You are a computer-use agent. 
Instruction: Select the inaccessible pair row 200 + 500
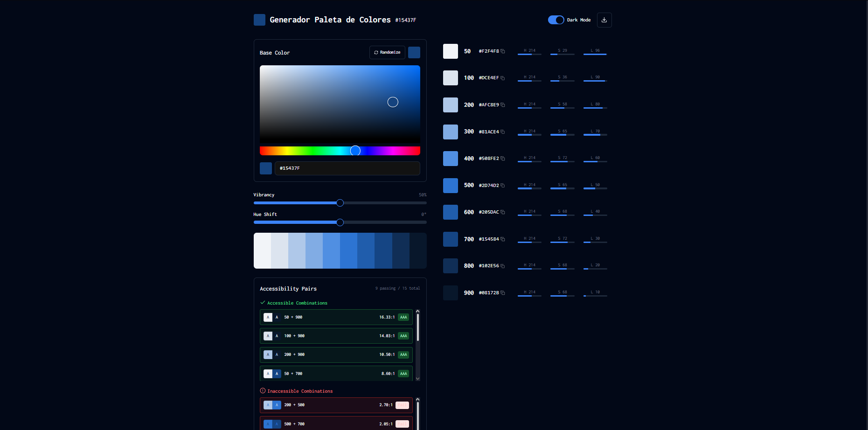336,405
